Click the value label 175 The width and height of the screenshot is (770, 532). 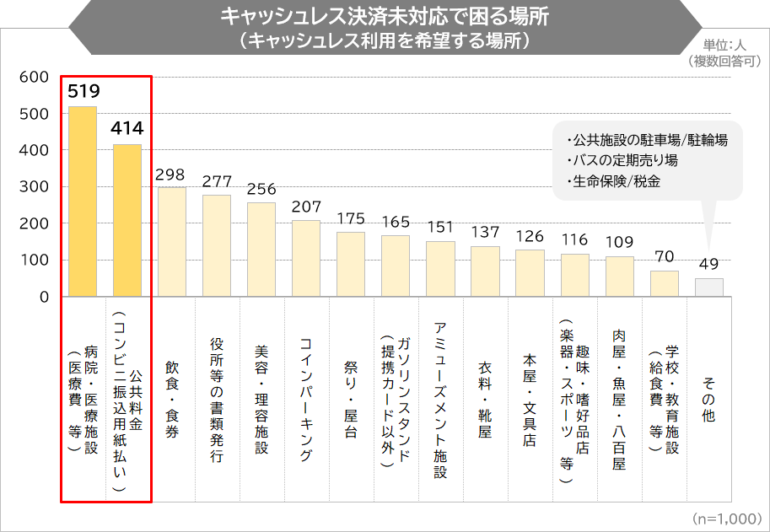351,219
